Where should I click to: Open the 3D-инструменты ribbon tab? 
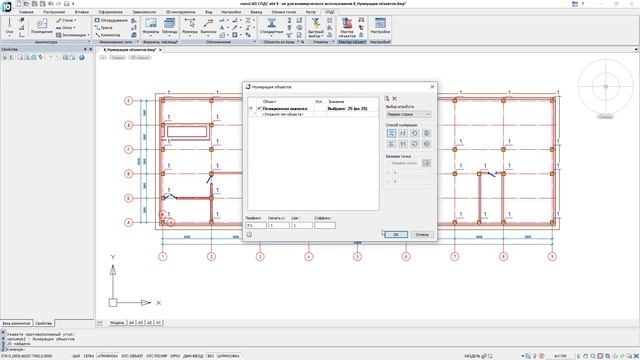click(180, 12)
